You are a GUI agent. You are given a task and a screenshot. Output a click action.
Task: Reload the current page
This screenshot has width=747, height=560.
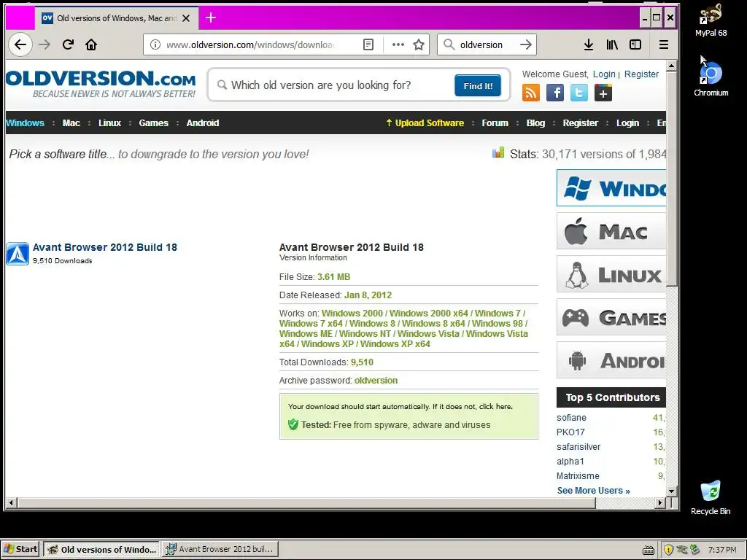68,44
